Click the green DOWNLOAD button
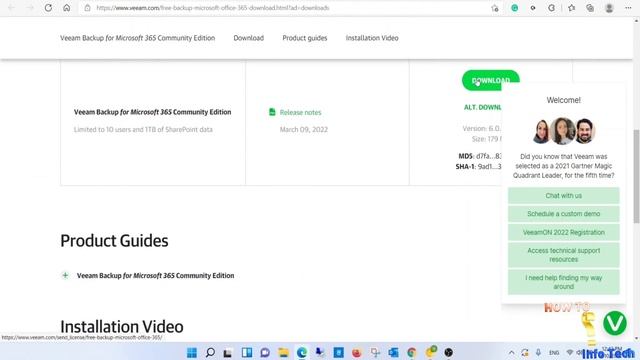The width and height of the screenshot is (640, 360). pyautogui.click(x=491, y=80)
